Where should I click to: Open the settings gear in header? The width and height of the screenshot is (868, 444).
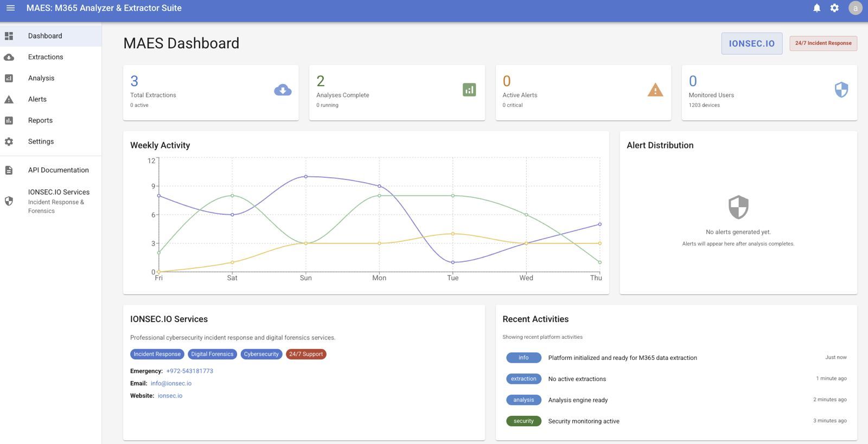834,8
